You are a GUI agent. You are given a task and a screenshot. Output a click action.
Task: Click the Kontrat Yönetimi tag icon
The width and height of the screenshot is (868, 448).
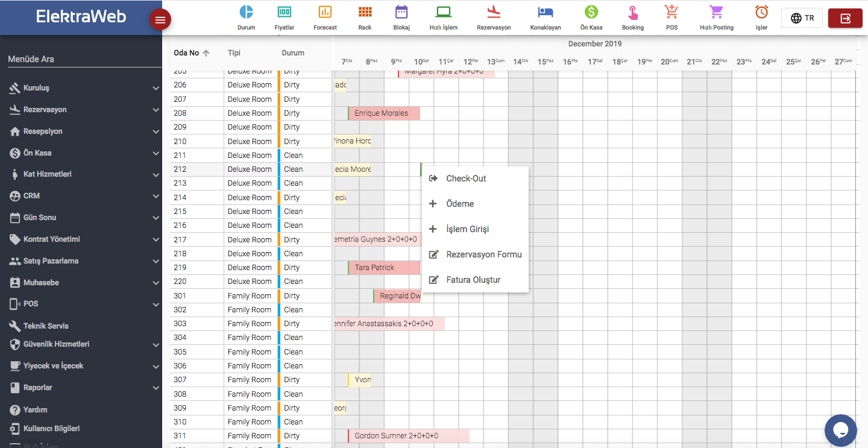(x=15, y=239)
